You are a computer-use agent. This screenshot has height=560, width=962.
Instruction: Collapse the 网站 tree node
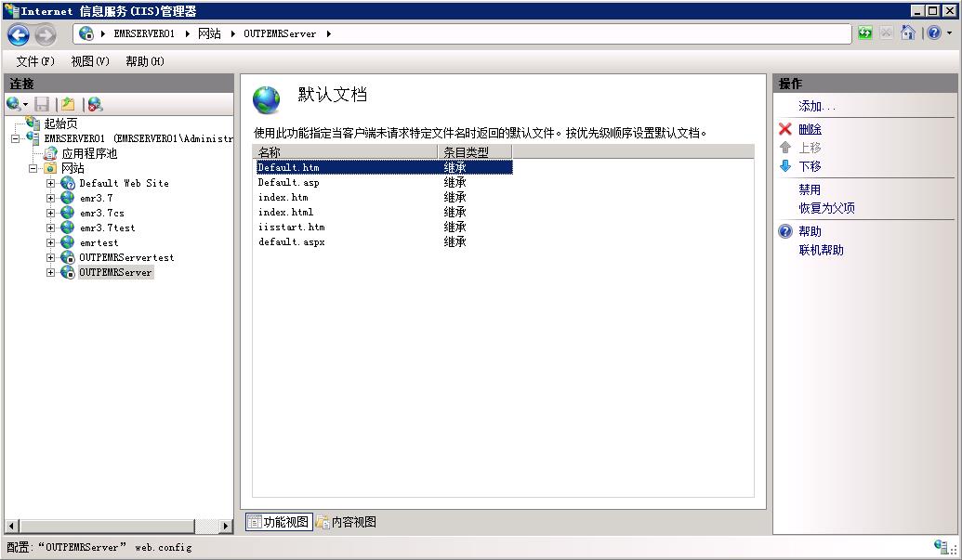pyautogui.click(x=33, y=168)
